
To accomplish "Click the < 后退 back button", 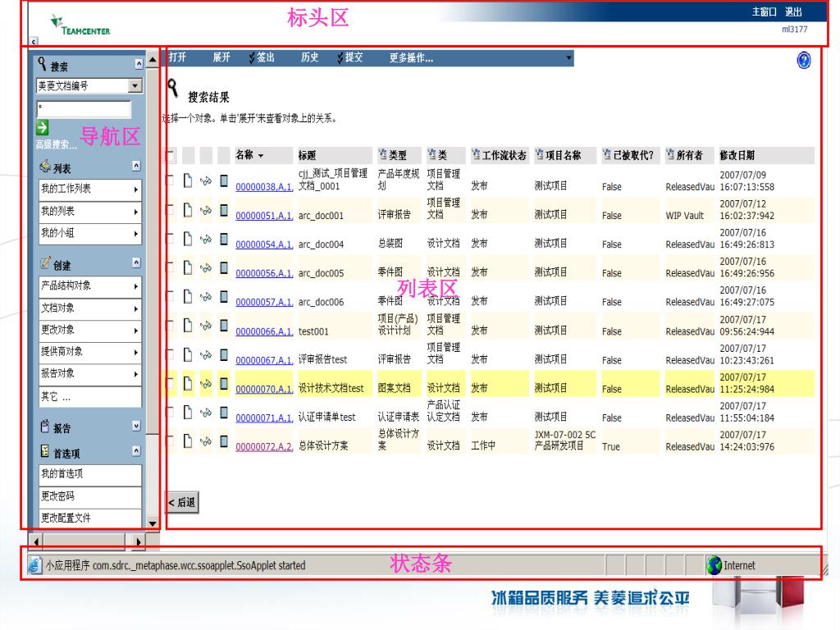I will point(182,503).
